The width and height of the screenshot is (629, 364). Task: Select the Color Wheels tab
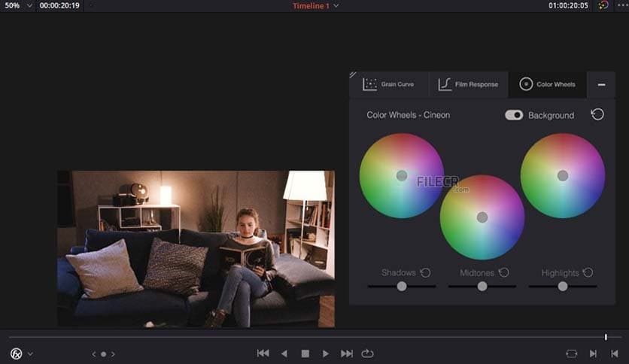(x=547, y=84)
